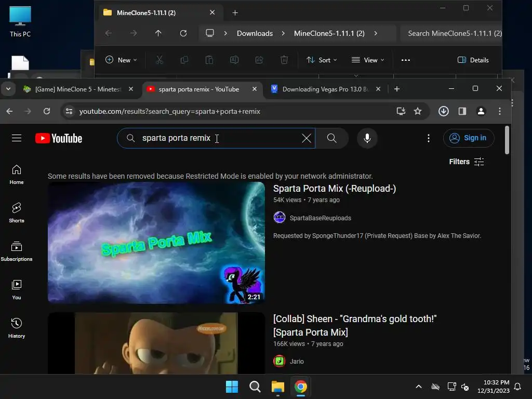Image resolution: width=532 pixels, height=399 pixels.
Task: Switch to Downloading Vegas Pro tab
Action: [x=325, y=89]
